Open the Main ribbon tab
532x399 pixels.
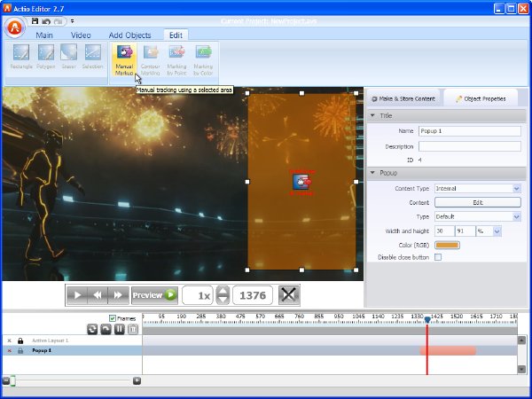44,35
